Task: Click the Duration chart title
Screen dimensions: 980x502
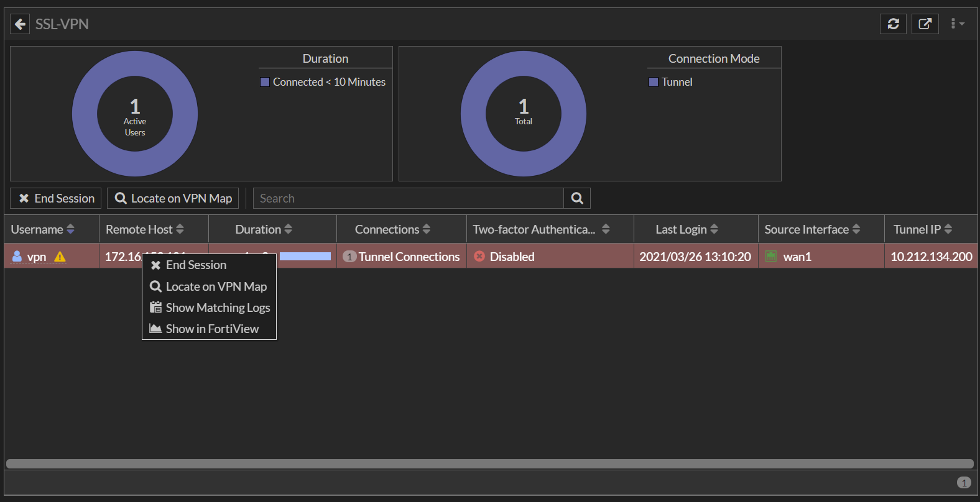Action: coord(325,58)
